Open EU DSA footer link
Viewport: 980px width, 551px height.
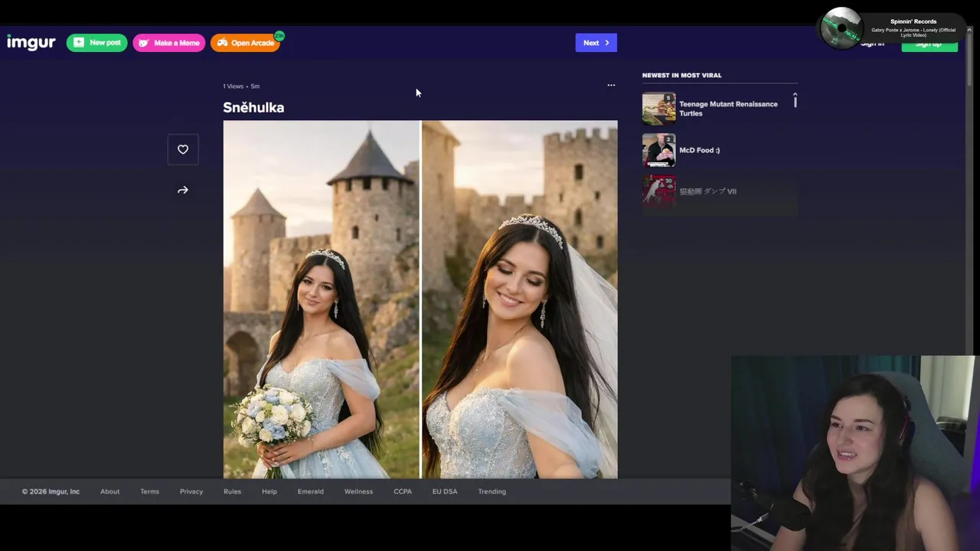[x=445, y=491]
